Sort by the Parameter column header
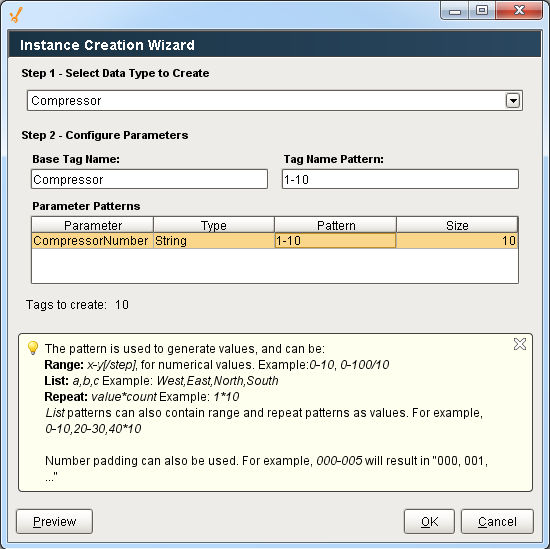The width and height of the screenshot is (550, 549). [93, 225]
